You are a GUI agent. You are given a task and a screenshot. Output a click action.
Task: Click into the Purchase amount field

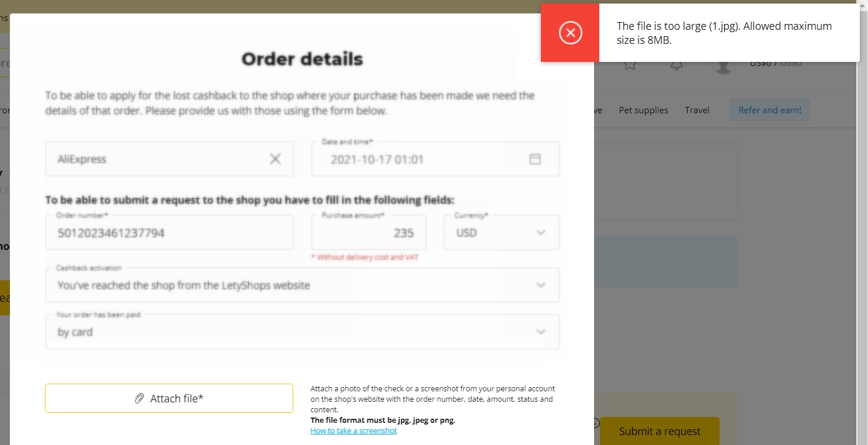point(369,232)
